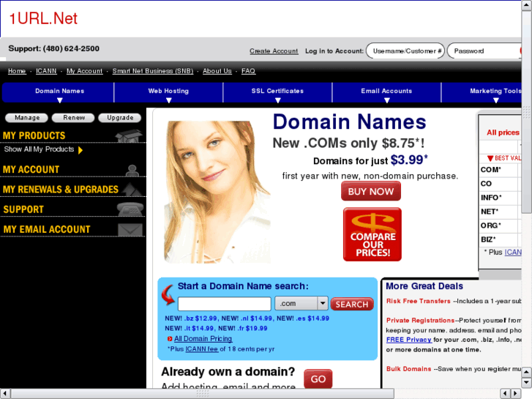Click the Compare Our Prices badge
The width and height of the screenshot is (532, 399).
click(372, 234)
